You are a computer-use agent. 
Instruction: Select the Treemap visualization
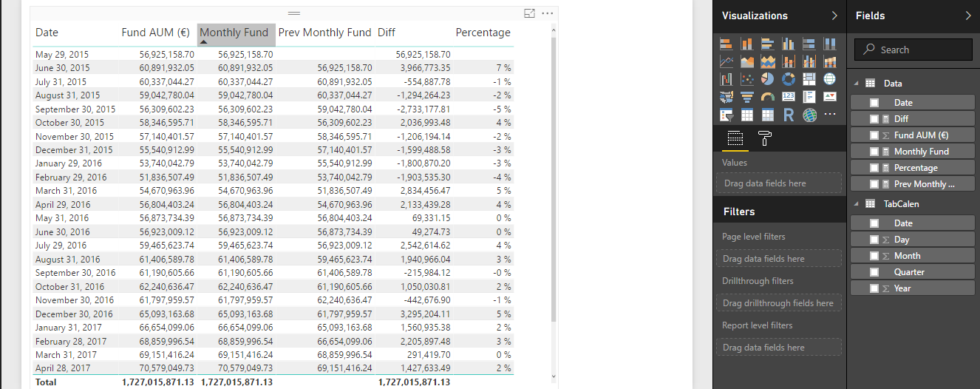click(809, 79)
